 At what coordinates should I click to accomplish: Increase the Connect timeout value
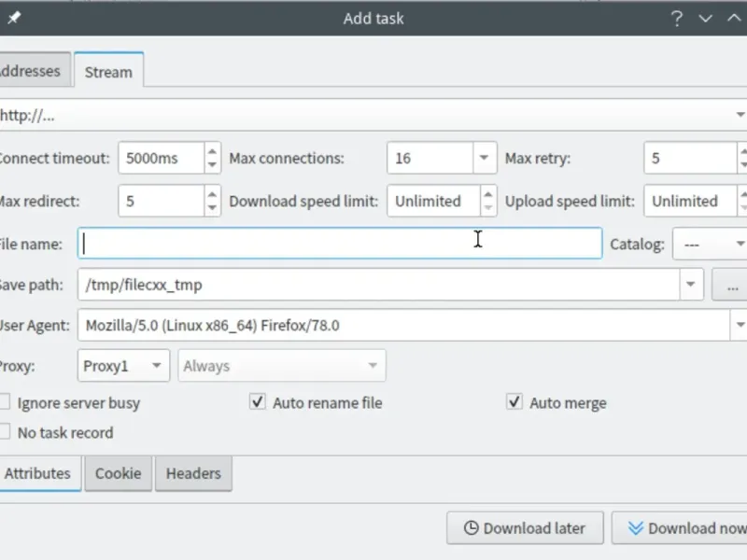[213, 150]
